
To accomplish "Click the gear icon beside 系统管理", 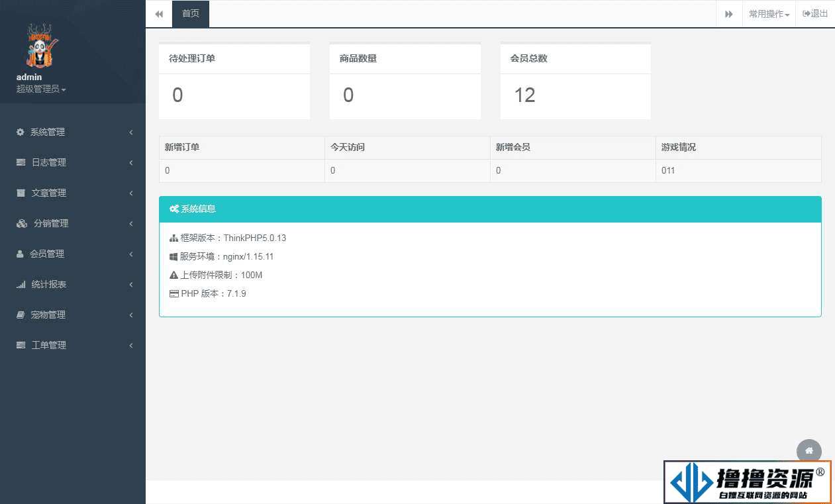I will (x=21, y=132).
